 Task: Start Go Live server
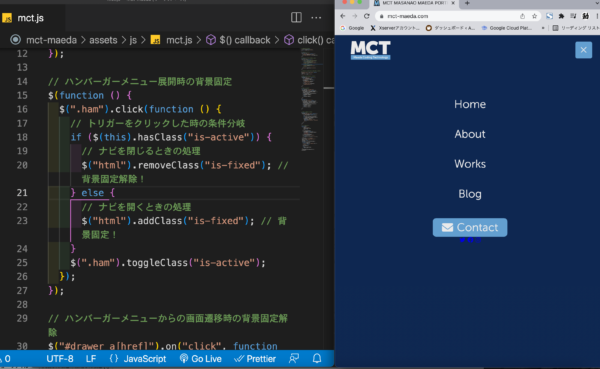point(201,359)
